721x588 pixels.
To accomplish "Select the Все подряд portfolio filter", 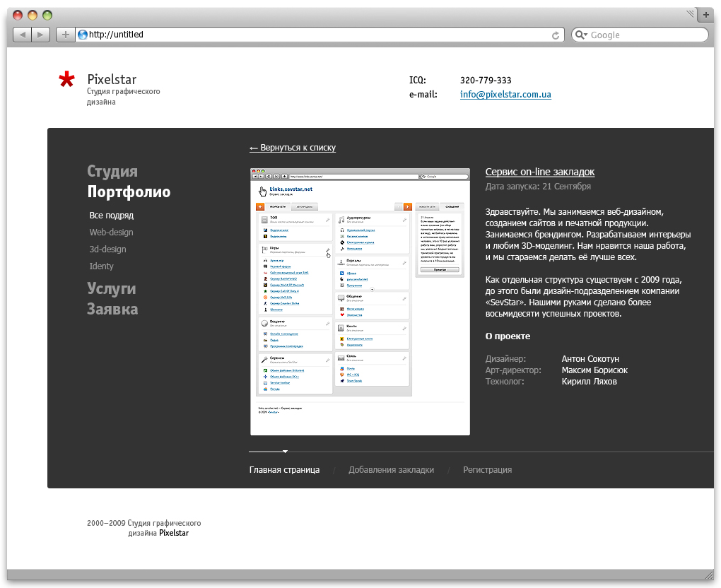I will pos(111,215).
